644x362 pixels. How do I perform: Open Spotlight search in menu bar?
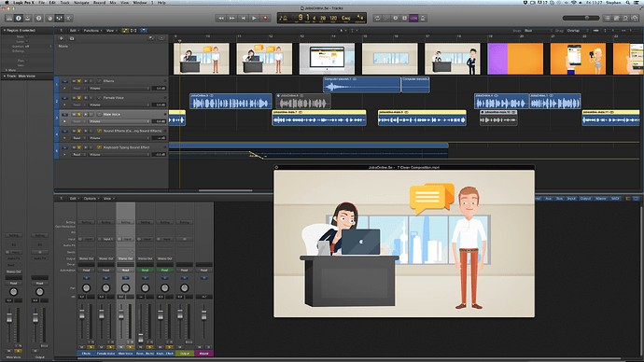628,3
